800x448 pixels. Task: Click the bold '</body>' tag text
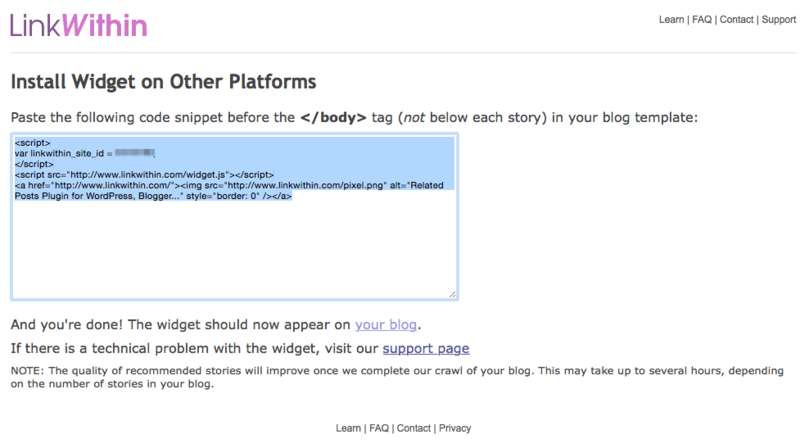click(333, 117)
